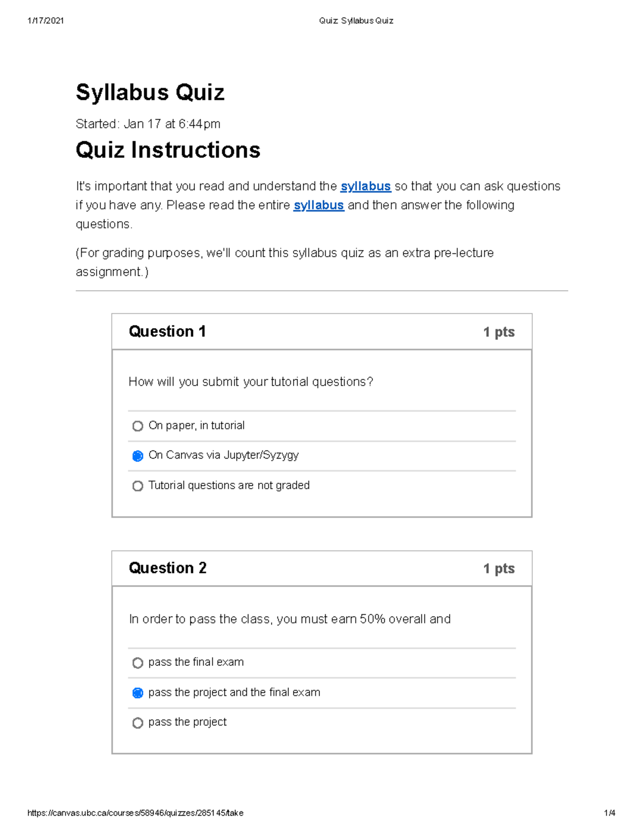Click Question 1 prompt about tutorial questions
644x834 pixels.
252,382
